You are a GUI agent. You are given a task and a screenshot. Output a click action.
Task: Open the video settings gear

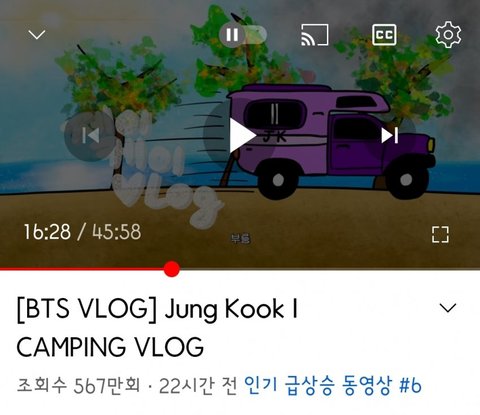point(448,34)
